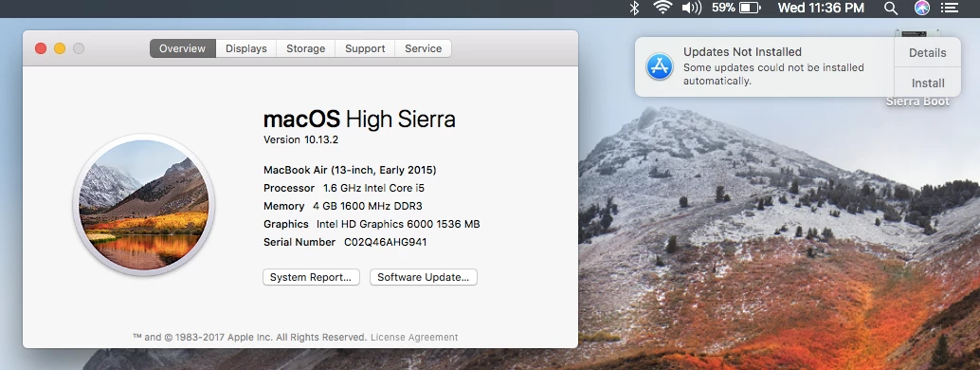Click the Software Update button

click(x=423, y=277)
